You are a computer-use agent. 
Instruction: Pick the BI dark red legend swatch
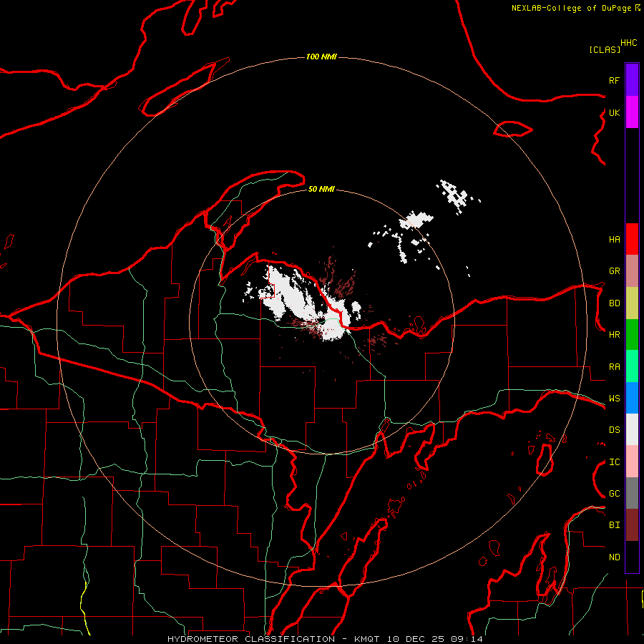[632, 525]
